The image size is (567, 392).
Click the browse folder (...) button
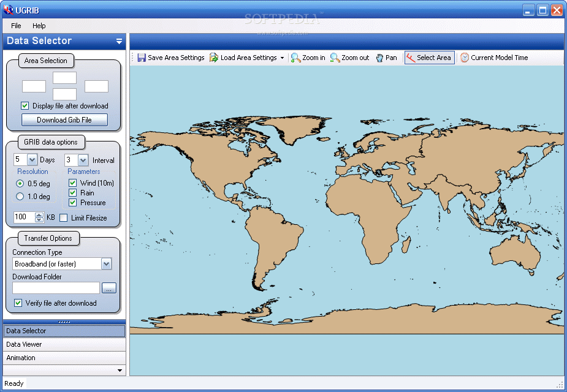tap(109, 288)
